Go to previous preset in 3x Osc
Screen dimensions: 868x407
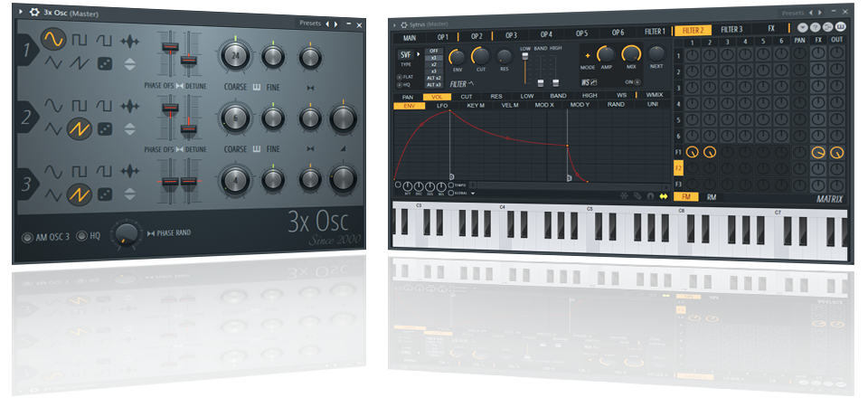click(x=326, y=24)
